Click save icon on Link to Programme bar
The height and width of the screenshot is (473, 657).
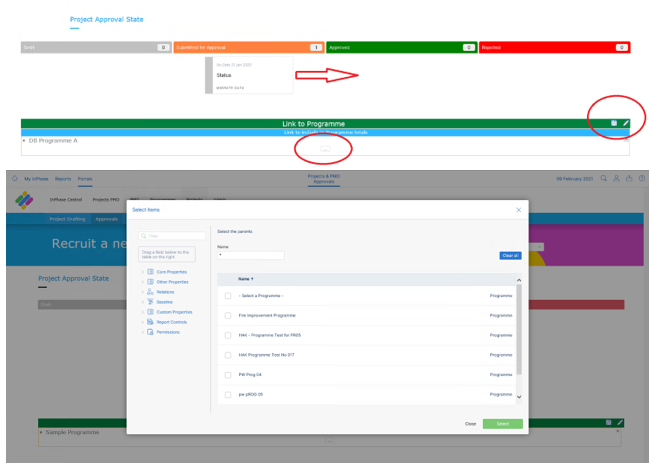(614, 123)
